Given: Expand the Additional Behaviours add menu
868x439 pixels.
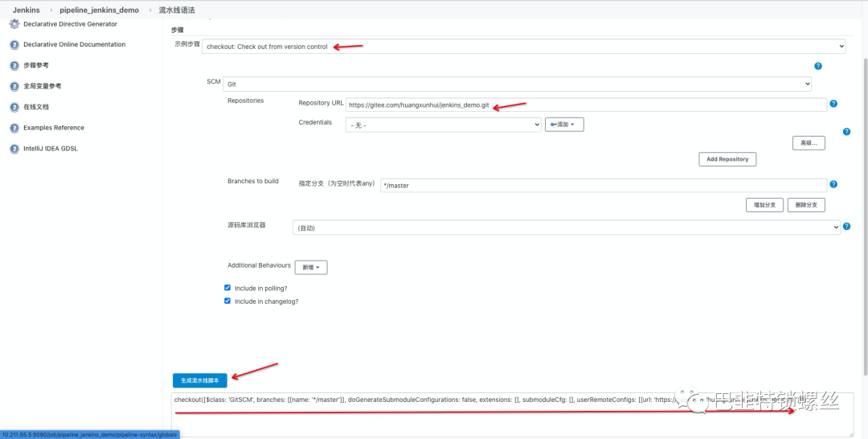Looking at the screenshot, I should (x=311, y=267).
